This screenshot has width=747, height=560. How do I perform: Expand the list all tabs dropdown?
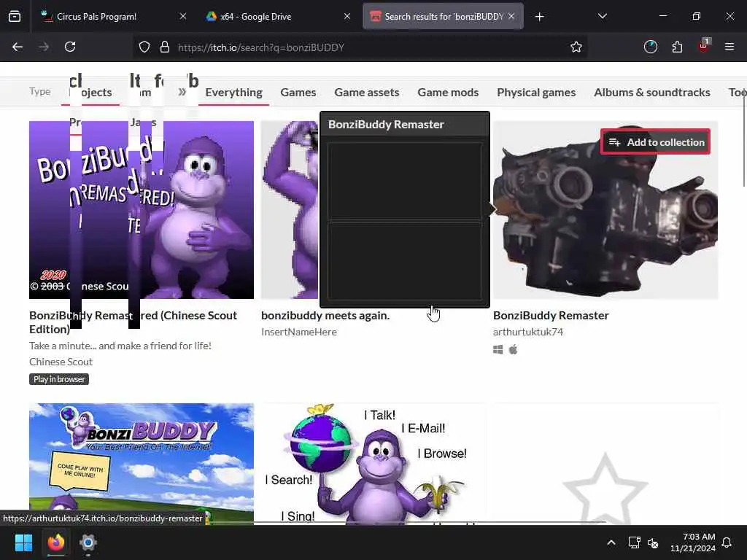point(602,16)
